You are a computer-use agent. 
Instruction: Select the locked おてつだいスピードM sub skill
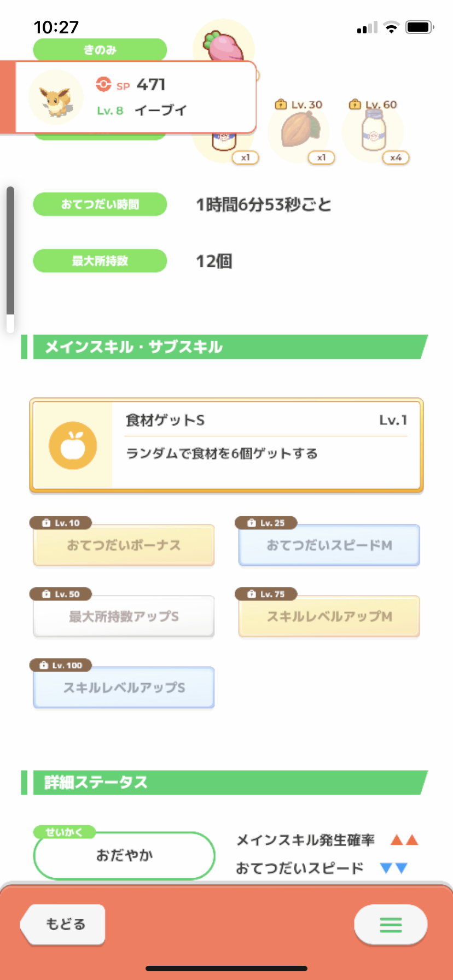(x=329, y=545)
